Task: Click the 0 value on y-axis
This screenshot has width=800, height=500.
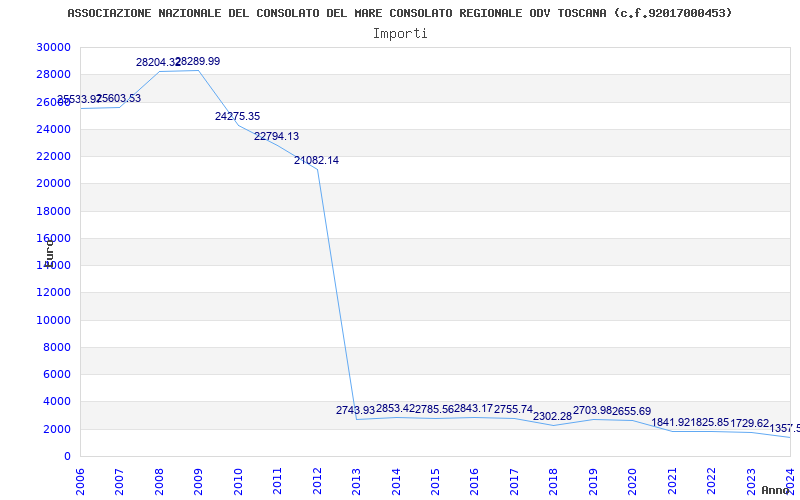Action: pos(67,457)
